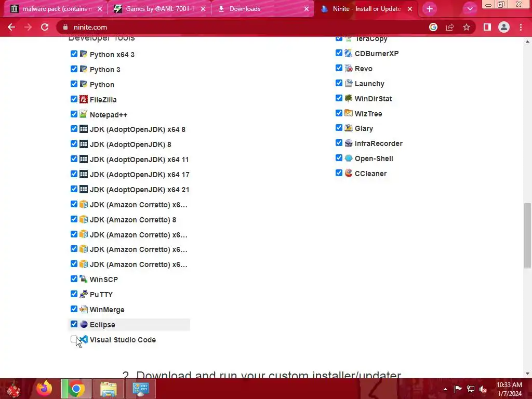532x399 pixels.
Task: Click the FileZilla icon
Action: pyautogui.click(x=84, y=99)
